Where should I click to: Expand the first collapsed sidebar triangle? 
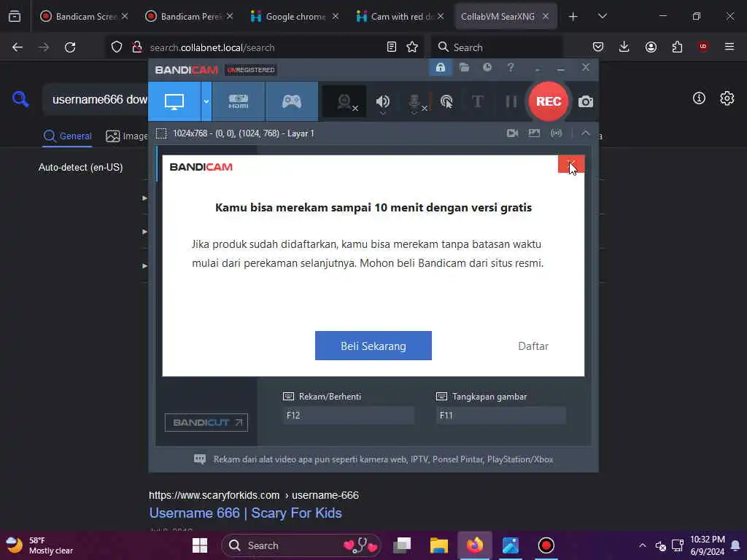pos(144,198)
